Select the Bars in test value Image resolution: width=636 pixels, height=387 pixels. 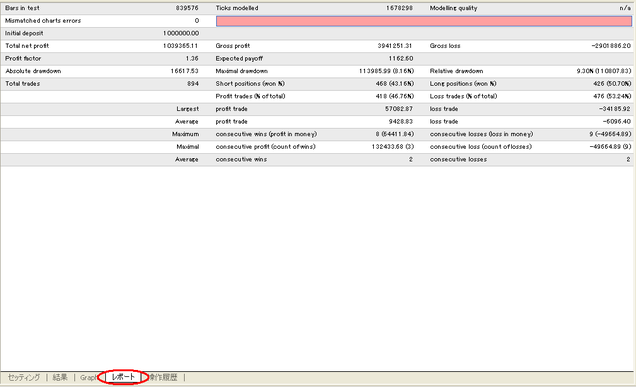(187, 8)
